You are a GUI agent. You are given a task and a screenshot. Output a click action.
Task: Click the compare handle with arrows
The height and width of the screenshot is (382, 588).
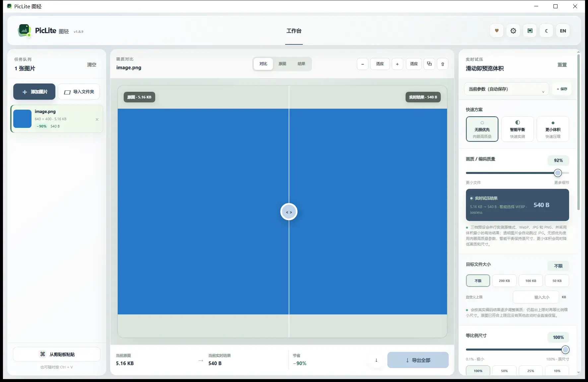pyautogui.click(x=289, y=212)
